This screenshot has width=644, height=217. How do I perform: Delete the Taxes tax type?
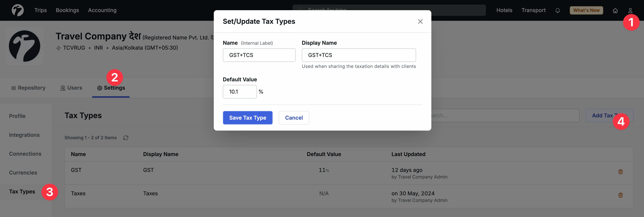621,195
